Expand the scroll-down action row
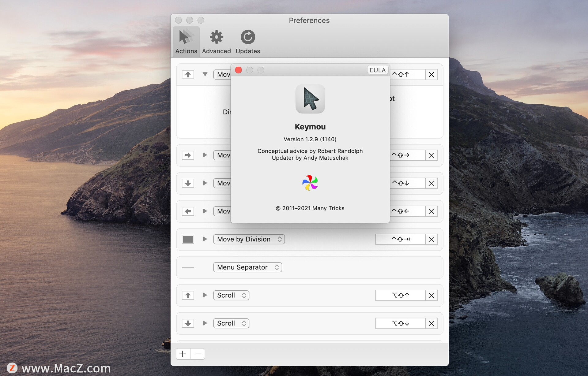This screenshot has height=376, width=588. 205,323
